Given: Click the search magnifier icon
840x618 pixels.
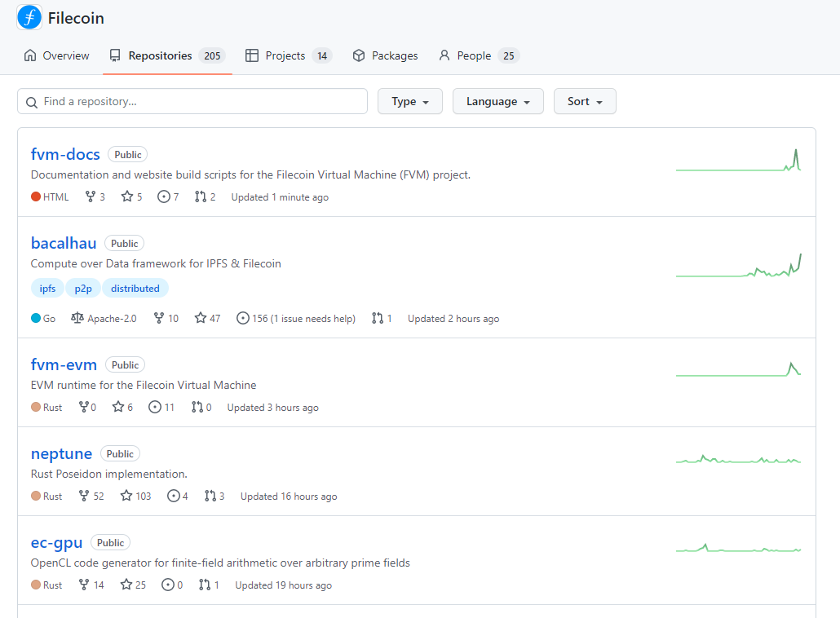Looking at the screenshot, I should pyautogui.click(x=32, y=102).
